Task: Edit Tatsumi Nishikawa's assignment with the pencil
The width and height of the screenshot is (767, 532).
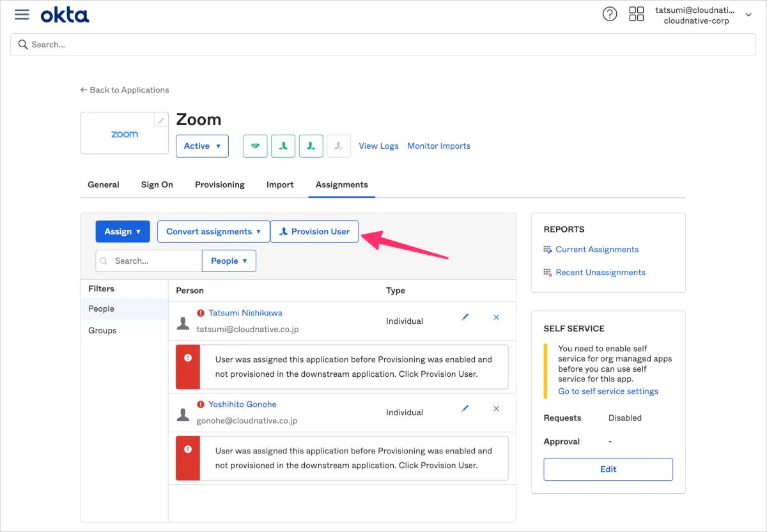Action: point(465,317)
